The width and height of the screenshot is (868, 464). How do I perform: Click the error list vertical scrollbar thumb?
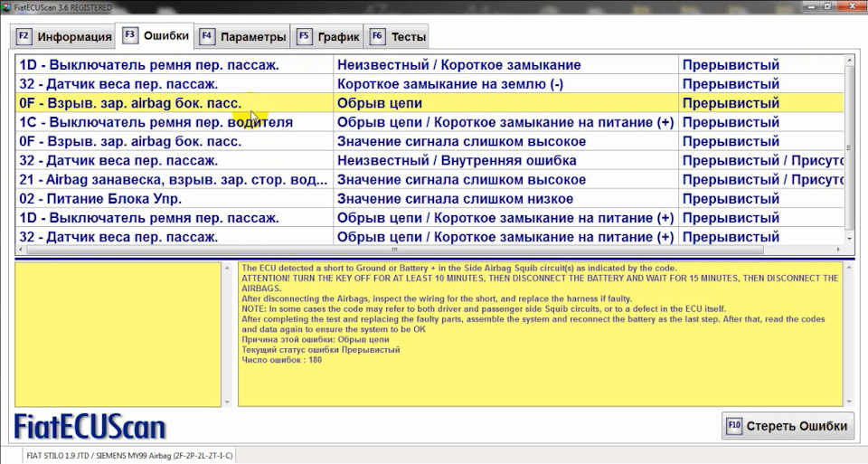click(849, 147)
